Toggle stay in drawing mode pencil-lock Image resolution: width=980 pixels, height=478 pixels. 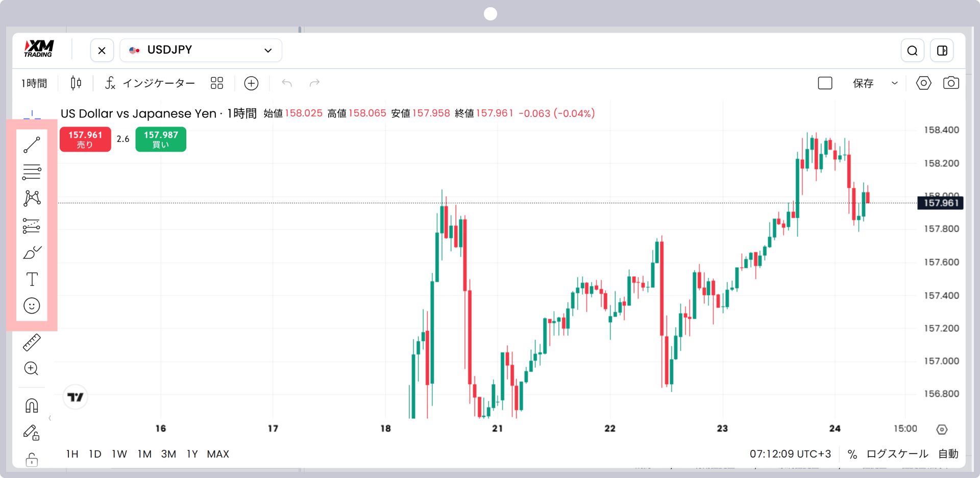[x=32, y=433]
